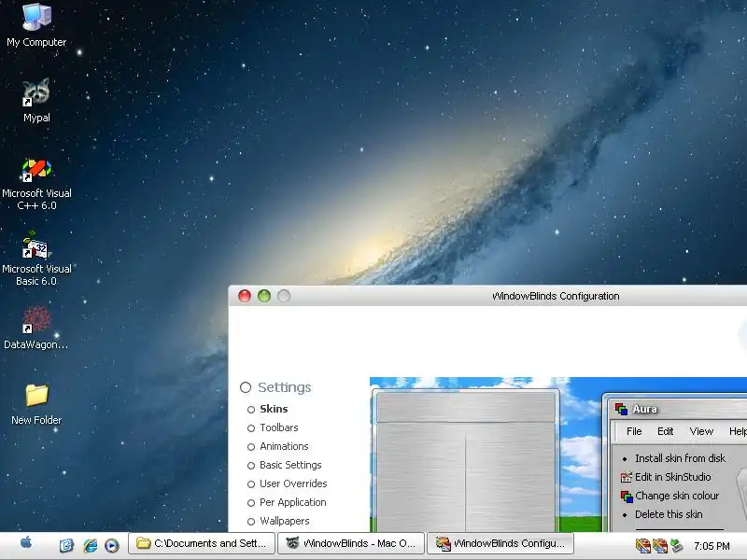The image size is (747, 560).
Task: Select the Microsoft Visual Basic 6.0 icon
Action: click(x=36, y=259)
